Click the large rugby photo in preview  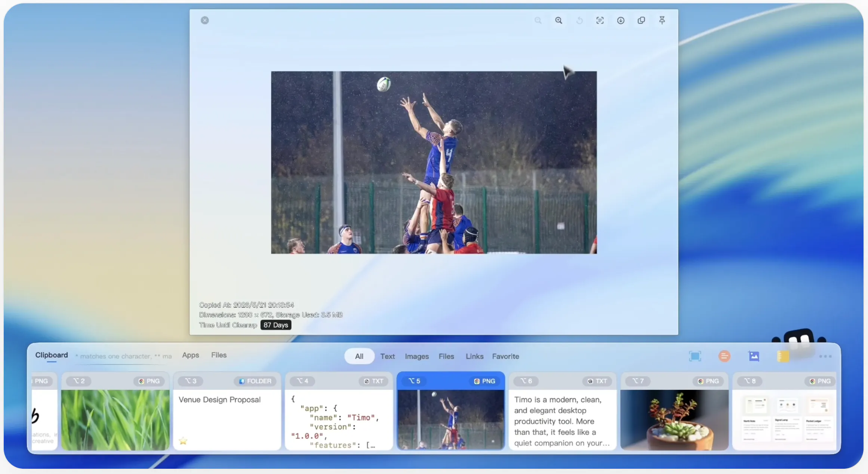pyautogui.click(x=434, y=163)
